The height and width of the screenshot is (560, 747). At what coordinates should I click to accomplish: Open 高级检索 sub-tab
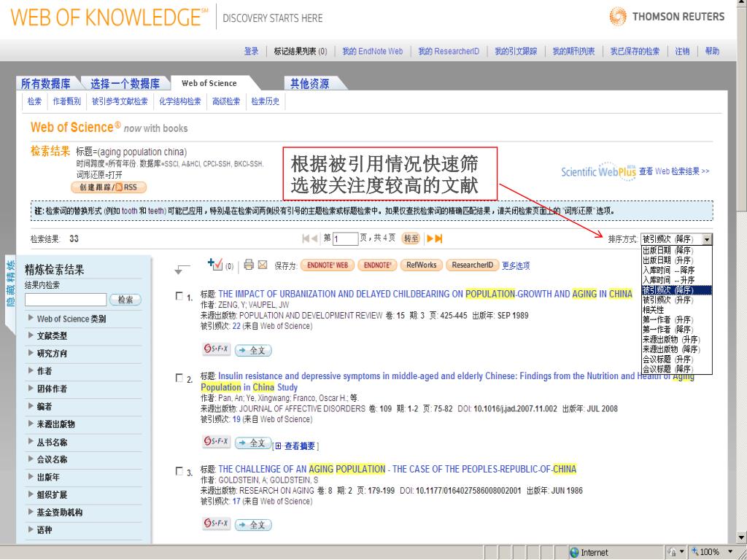(x=226, y=101)
